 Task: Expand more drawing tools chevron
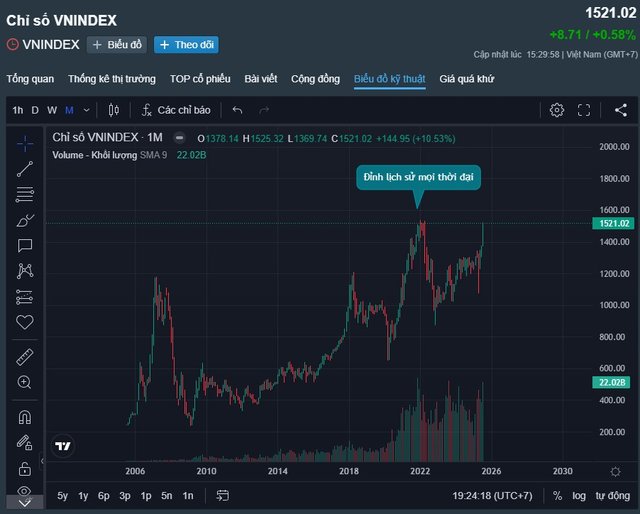pos(24,503)
